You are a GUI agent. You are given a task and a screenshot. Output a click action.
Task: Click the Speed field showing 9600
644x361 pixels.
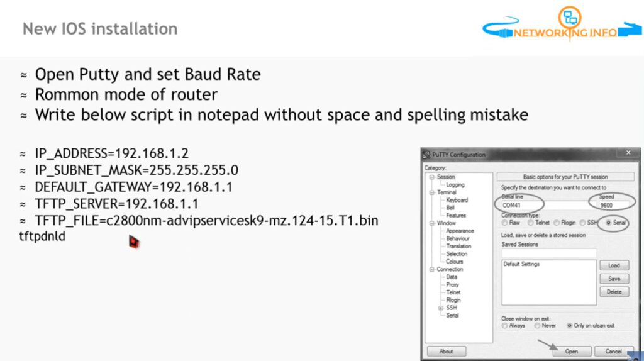[x=613, y=205]
